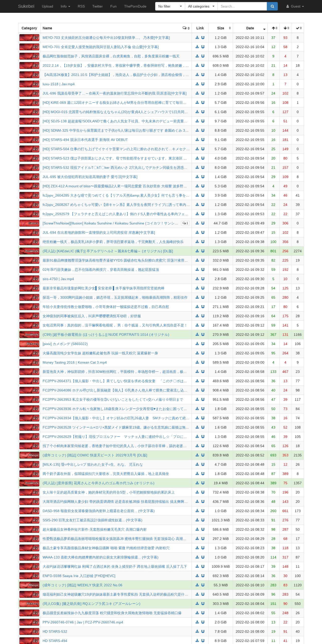The height and width of the screenshot is (644, 322).
Task: Download torrent for PPV-2660746-0746 row
Action: (197, 622)
